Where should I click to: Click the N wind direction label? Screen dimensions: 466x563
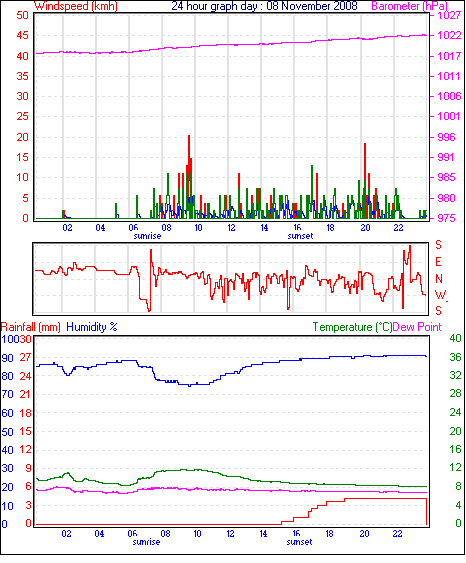coord(439,279)
